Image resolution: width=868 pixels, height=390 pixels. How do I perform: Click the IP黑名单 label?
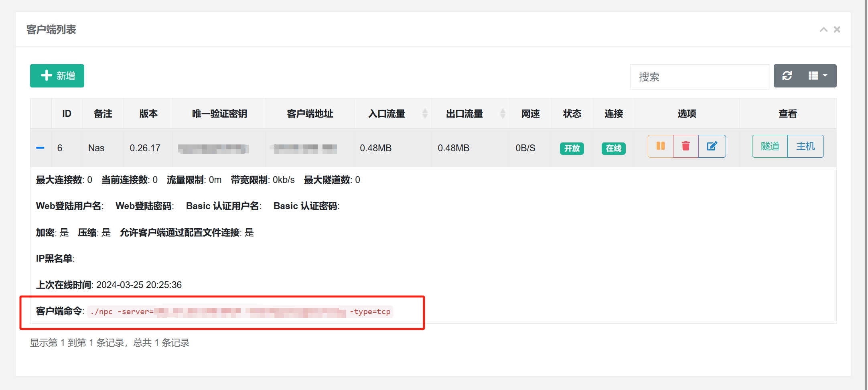coord(55,258)
